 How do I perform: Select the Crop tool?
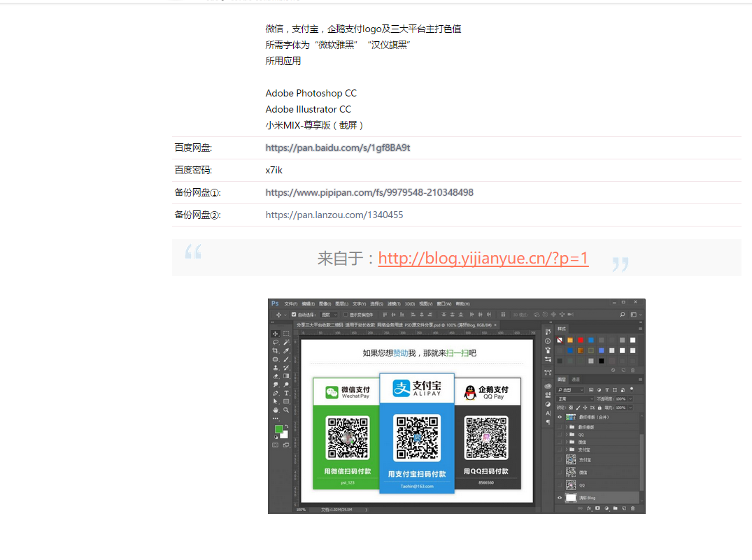point(276,351)
